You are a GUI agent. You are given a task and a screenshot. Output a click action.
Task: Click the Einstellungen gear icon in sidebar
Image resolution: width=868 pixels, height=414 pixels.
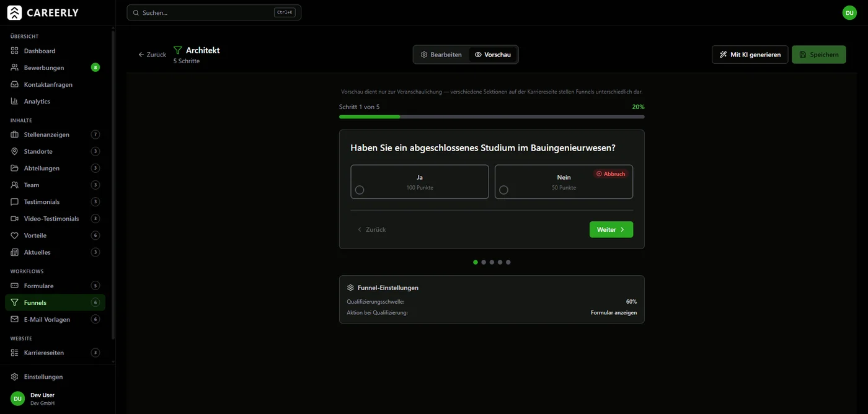pos(14,377)
